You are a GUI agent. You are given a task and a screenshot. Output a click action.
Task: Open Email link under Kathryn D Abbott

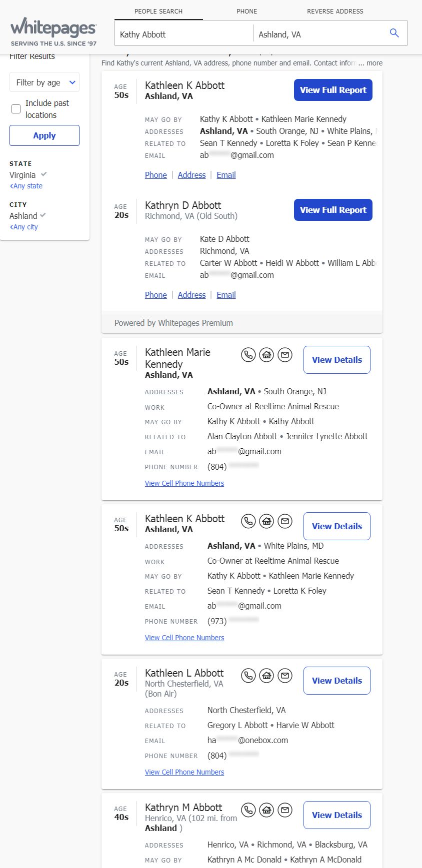coord(226,295)
